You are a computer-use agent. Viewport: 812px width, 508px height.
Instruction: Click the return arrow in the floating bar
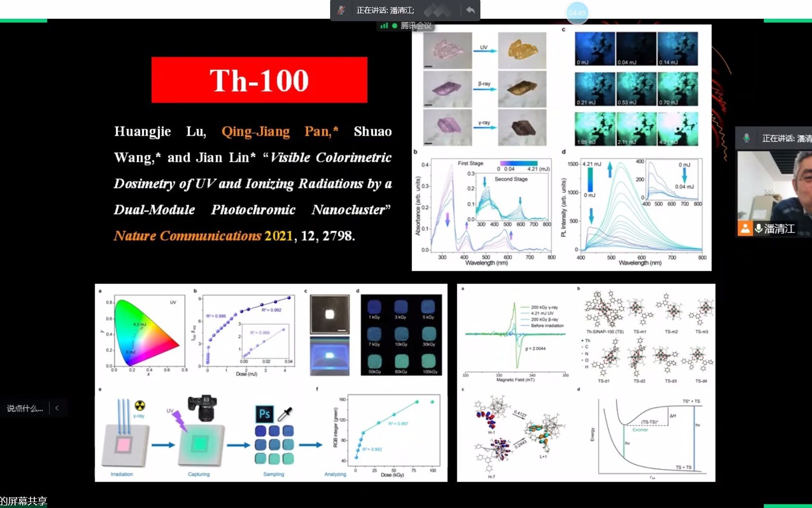(471, 10)
